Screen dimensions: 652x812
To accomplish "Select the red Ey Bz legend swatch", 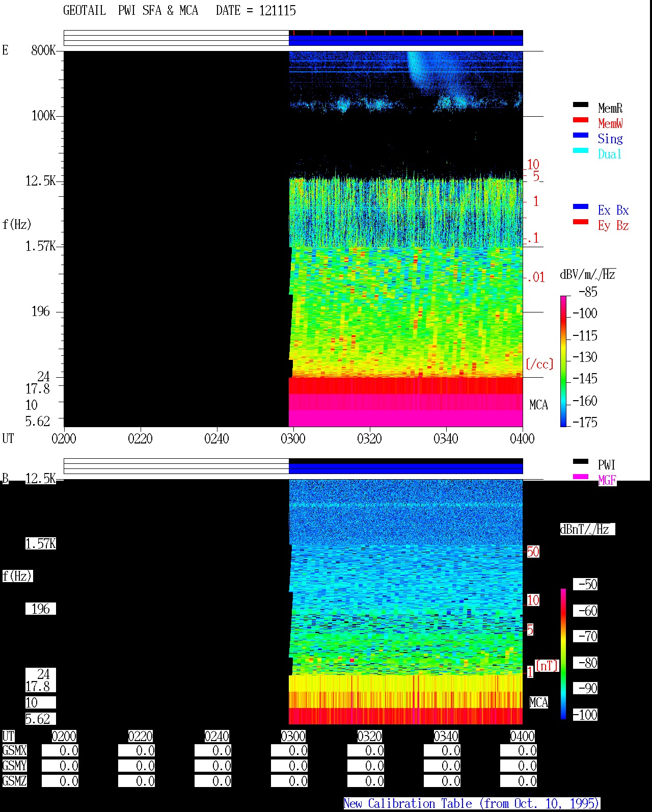I will click(x=581, y=222).
